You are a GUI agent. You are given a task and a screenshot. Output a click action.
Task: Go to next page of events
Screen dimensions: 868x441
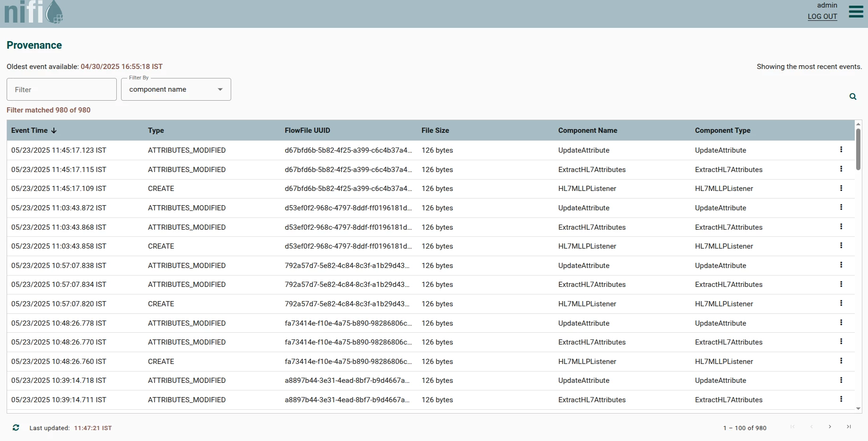(830, 427)
